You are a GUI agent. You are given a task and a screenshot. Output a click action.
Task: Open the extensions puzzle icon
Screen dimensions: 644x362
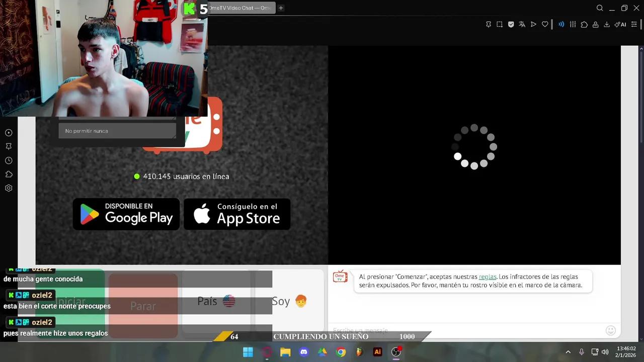[584, 24]
